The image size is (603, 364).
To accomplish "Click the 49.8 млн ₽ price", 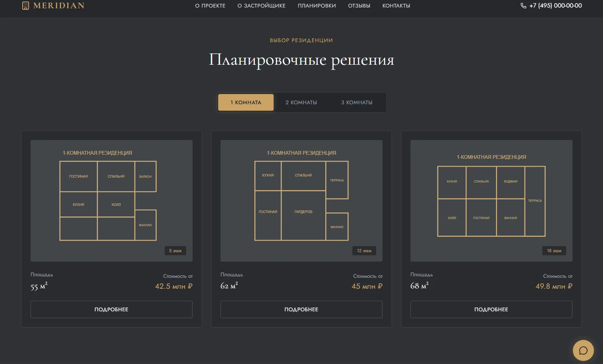I will point(554,286).
